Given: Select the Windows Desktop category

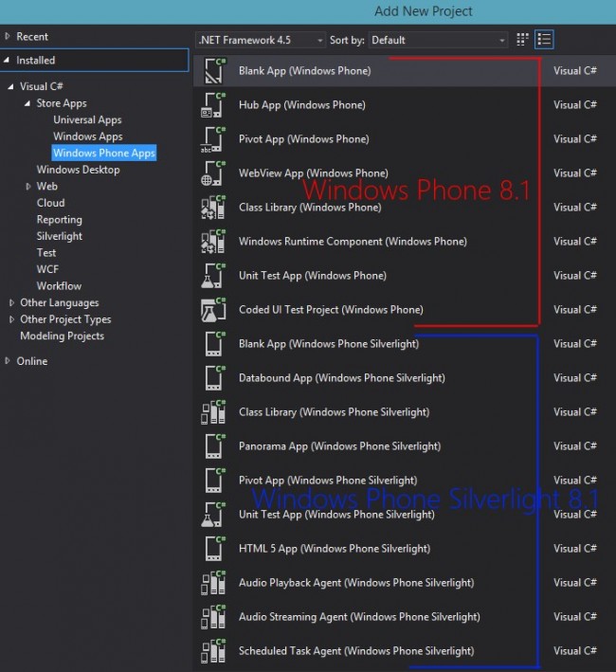Looking at the screenshot, I should [78, 170].
